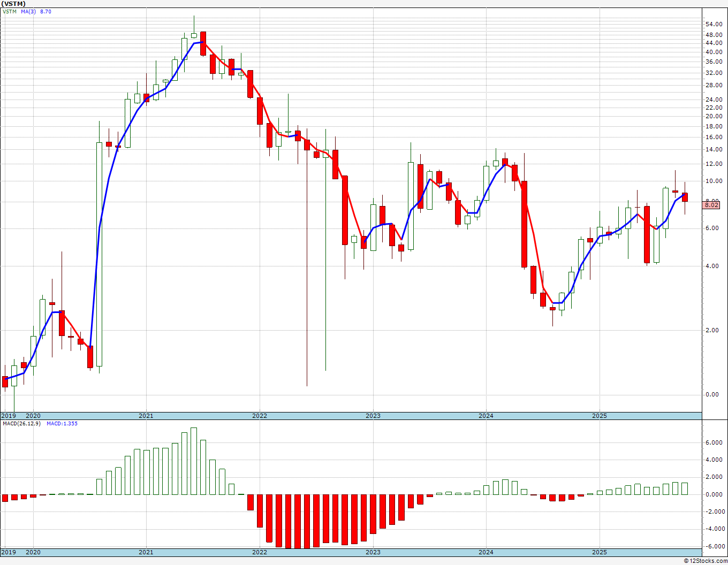The width and height of the screenshot is (728, 565).
Task: Click 2025 on the price chart time axis
Action: 600,416
